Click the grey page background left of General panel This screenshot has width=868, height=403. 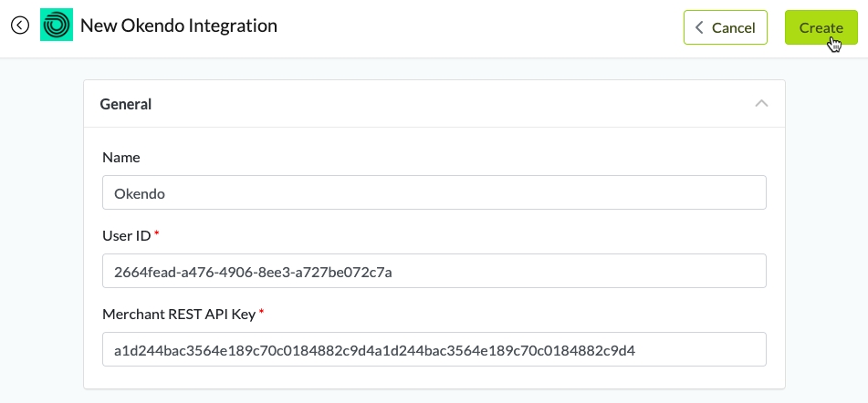point(41,228)
